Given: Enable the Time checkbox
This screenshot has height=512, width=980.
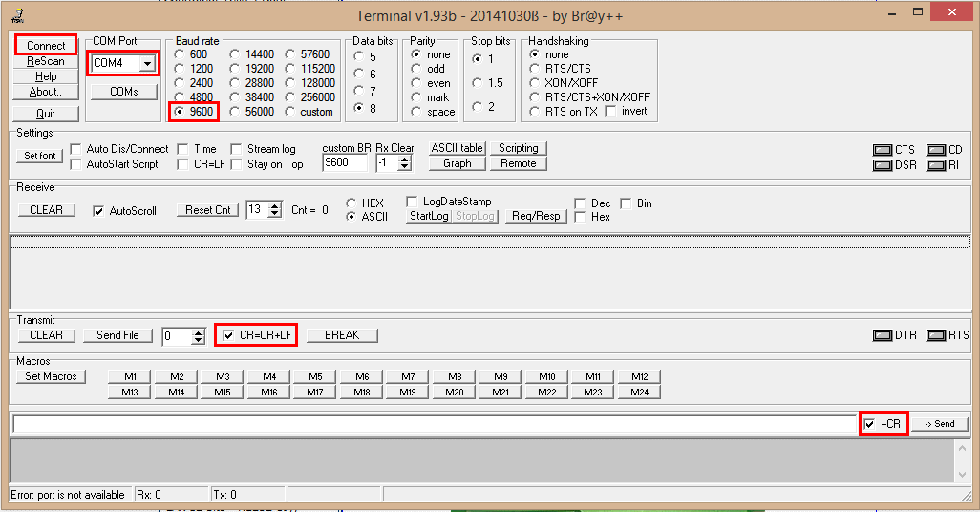Looking at the screenshot, I should 183,149.
